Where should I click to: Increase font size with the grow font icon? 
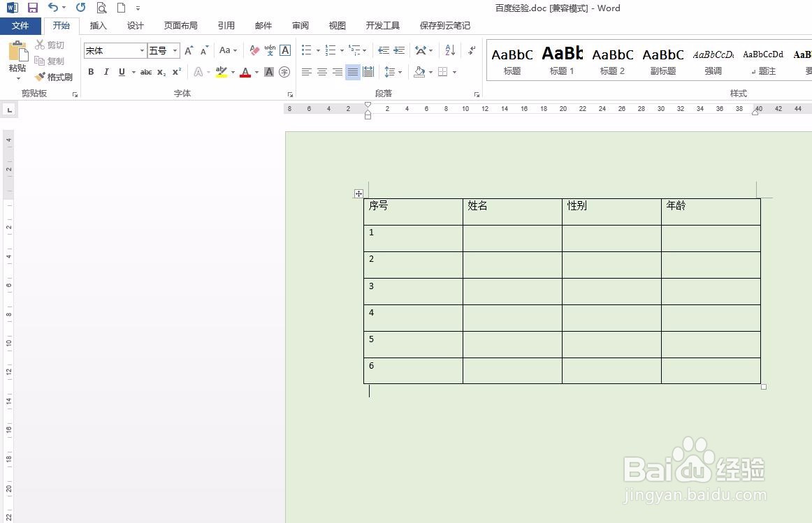point(189,50)
